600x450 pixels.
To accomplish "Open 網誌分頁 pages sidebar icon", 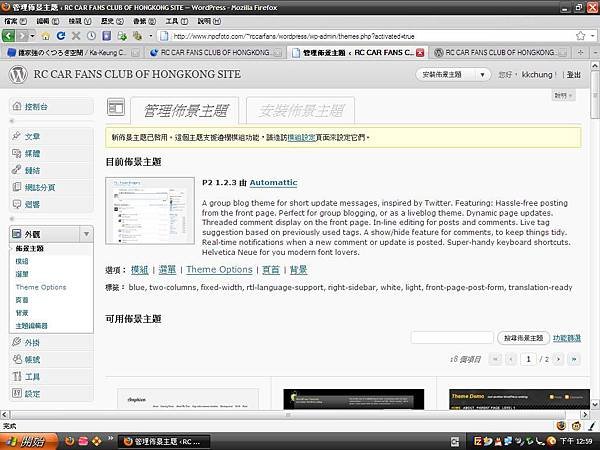I will coord(16,187).
